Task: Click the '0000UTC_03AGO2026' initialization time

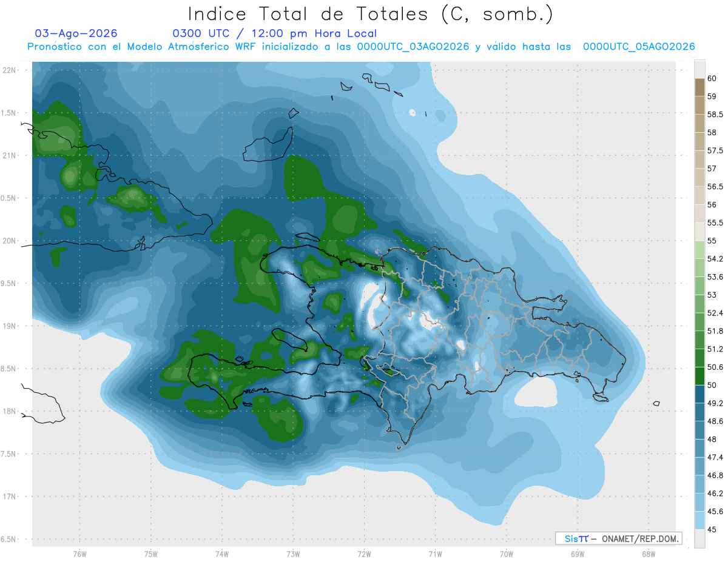Action: (413, 47)
